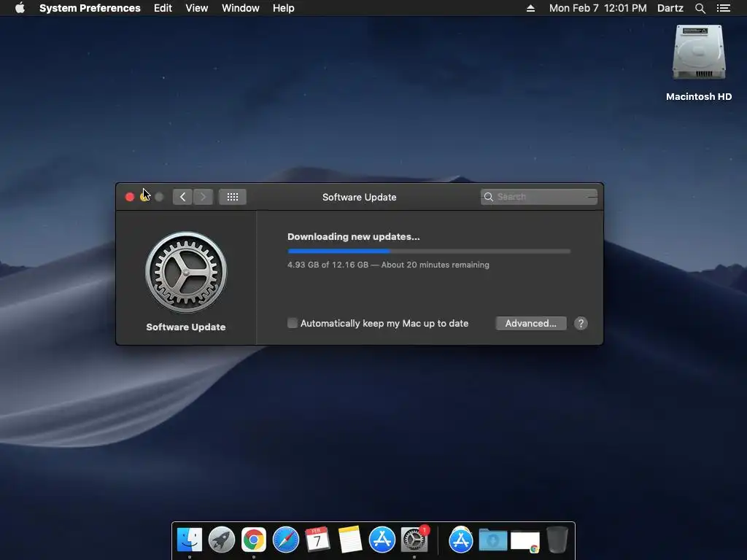Viewport: 747px width, 560px height.
Task: Launch Launchpad rocket icon in Dock
Action: pyautogui.click(x=222, y=540)
